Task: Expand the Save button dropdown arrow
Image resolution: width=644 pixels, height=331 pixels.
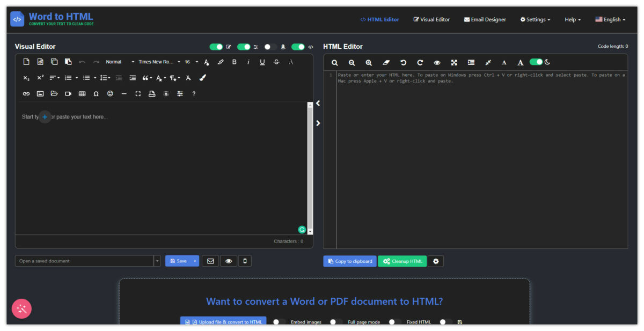Action: pos(195,261)
